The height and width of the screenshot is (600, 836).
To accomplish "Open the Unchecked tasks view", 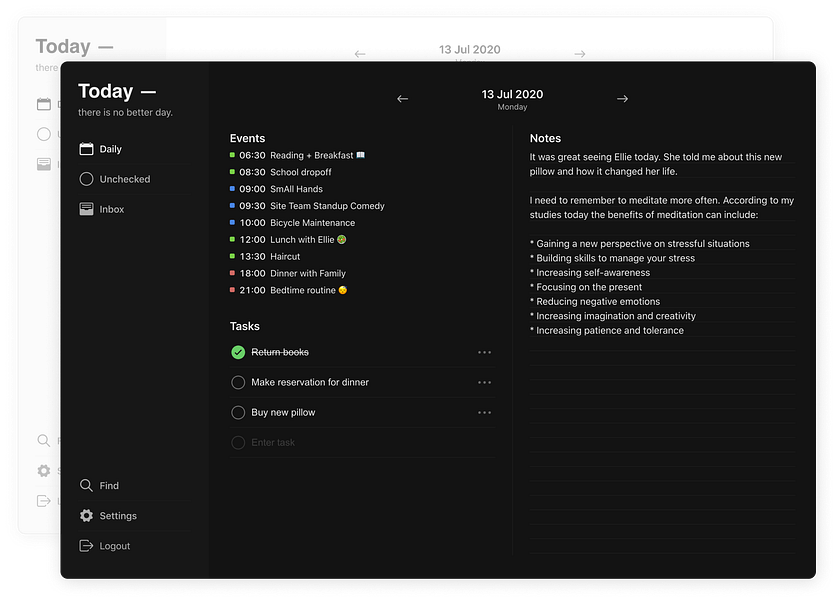I will [x=134, y=179].
